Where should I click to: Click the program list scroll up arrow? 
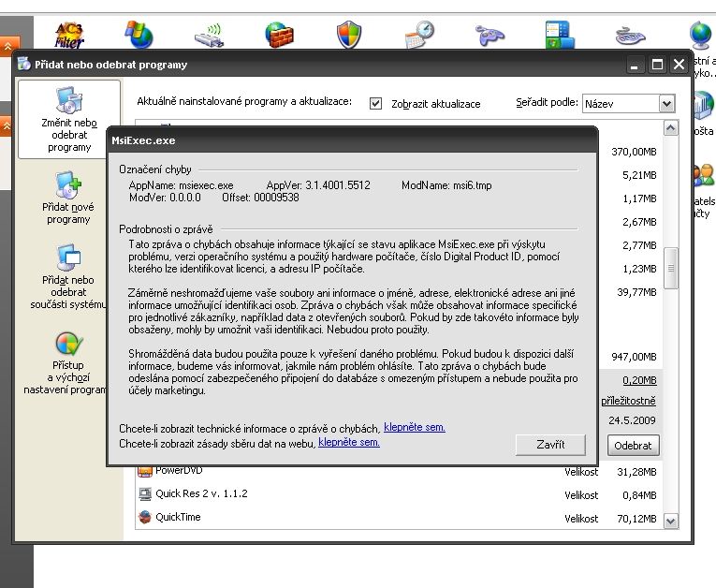click(x=670, y=128)
